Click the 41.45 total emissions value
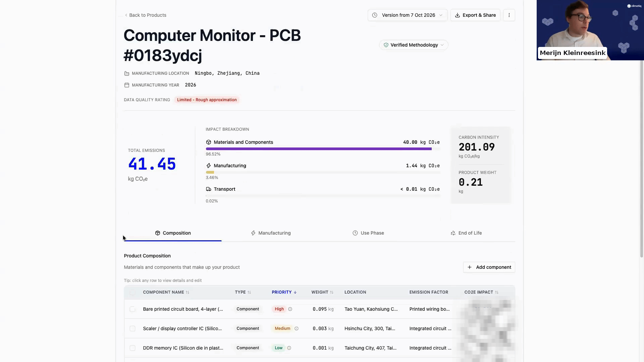The height and width of the screenshot is (362, 644). [x=152, y=164]
